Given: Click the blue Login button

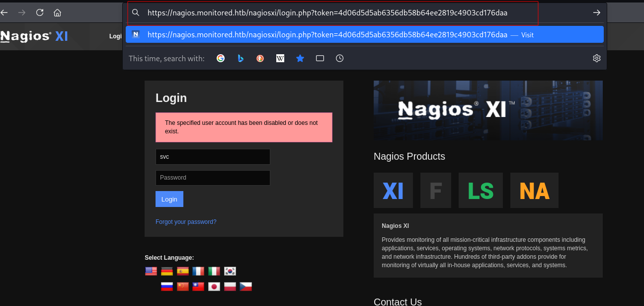Looking at the screenshot, I should [169, 199].
